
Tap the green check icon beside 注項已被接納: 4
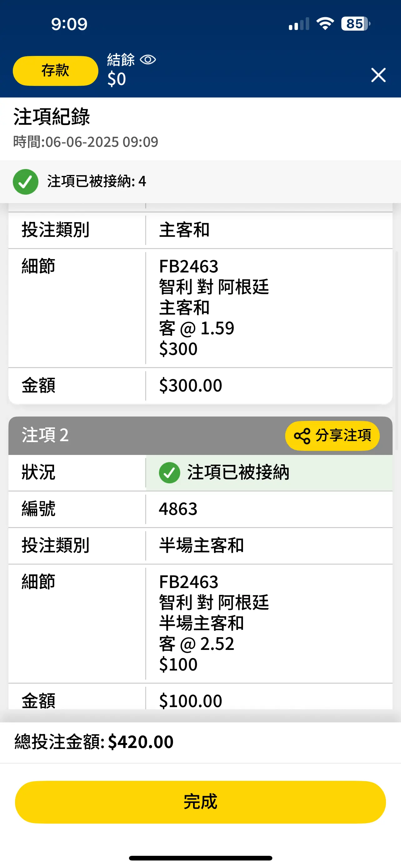(x=26, y=182)
